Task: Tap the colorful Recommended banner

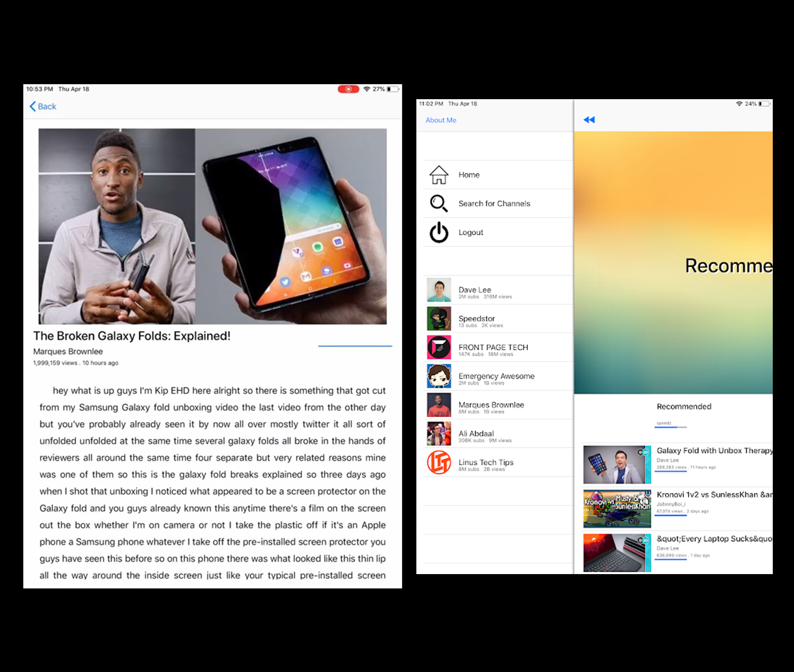Action: click(673, 262)
